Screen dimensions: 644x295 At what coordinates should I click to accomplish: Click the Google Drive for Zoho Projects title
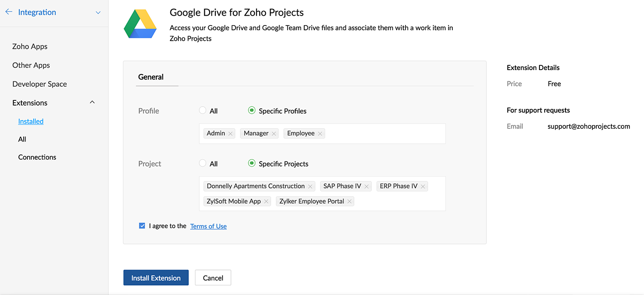(x=237, y=13)
